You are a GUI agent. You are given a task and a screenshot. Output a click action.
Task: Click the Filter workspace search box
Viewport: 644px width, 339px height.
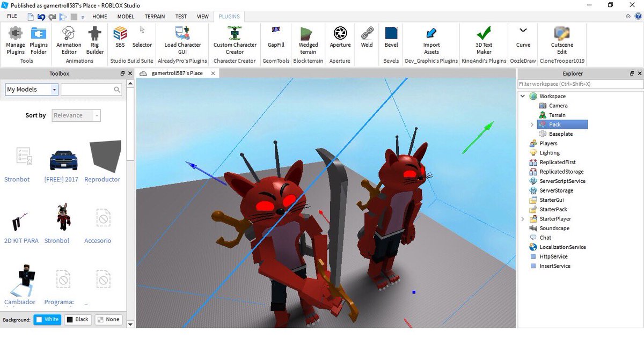(580, 84)
